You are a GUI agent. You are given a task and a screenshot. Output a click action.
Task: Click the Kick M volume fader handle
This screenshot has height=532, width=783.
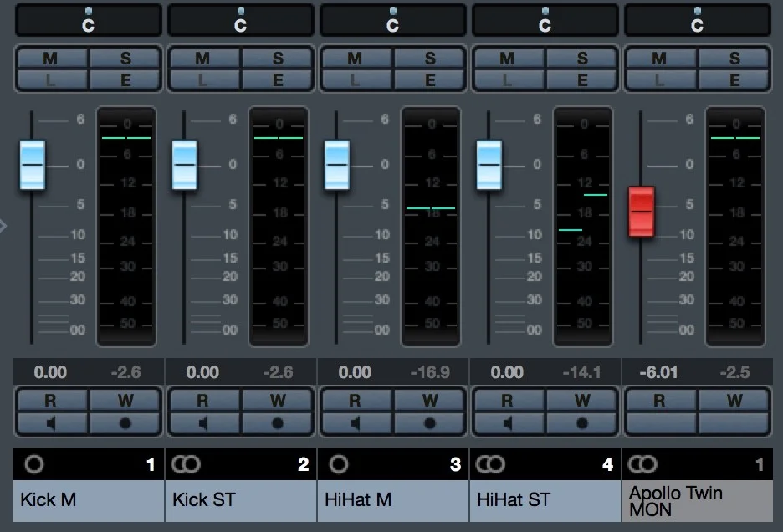pyautogui.click(x=33, y=165)
